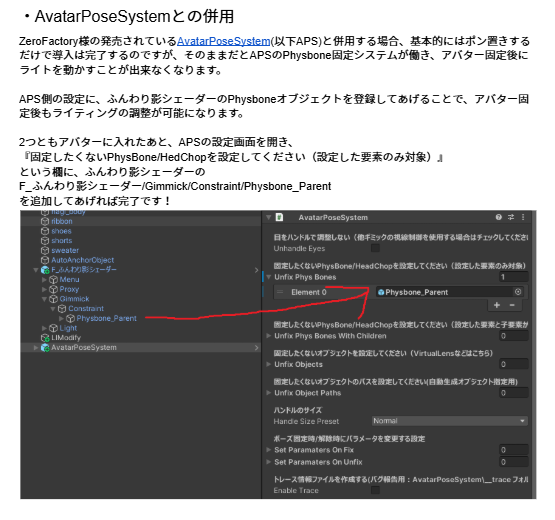
Task: Open the component three-dot options menu
Action: (x=523, y=217)
